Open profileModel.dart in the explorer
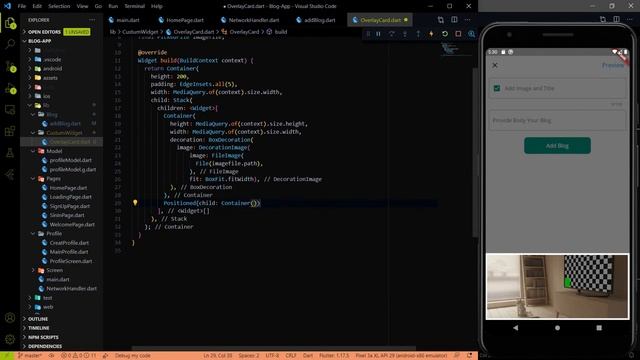This screenshot has height=360, width=640. (70, 160)
